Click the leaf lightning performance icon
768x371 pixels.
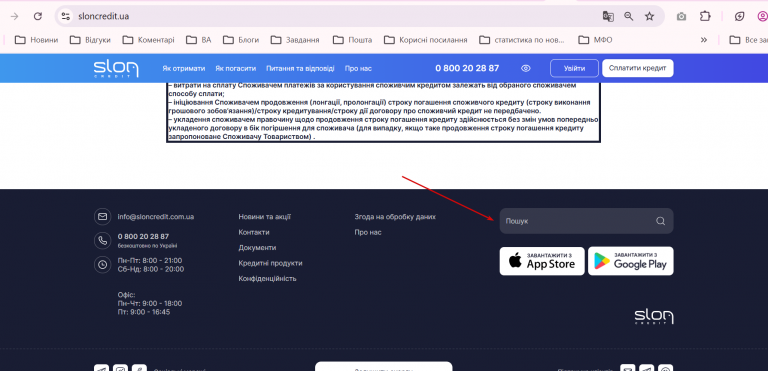[x=740, y=16]
